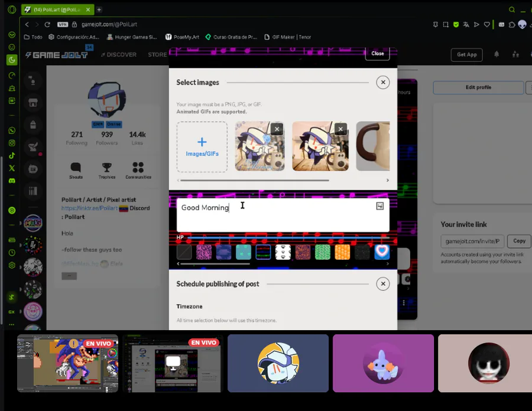Open Discord in the browser sidebar
Viewport: 532px width, 411px height.
[x=12, y=181]
